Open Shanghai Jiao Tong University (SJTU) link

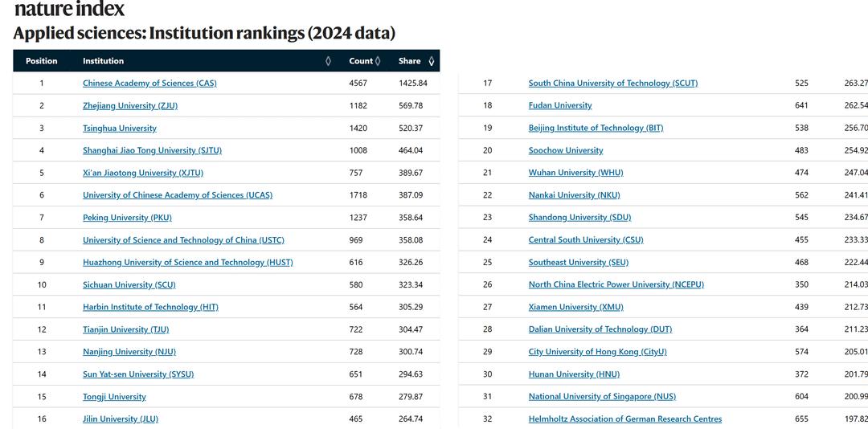tap(152, 150)
